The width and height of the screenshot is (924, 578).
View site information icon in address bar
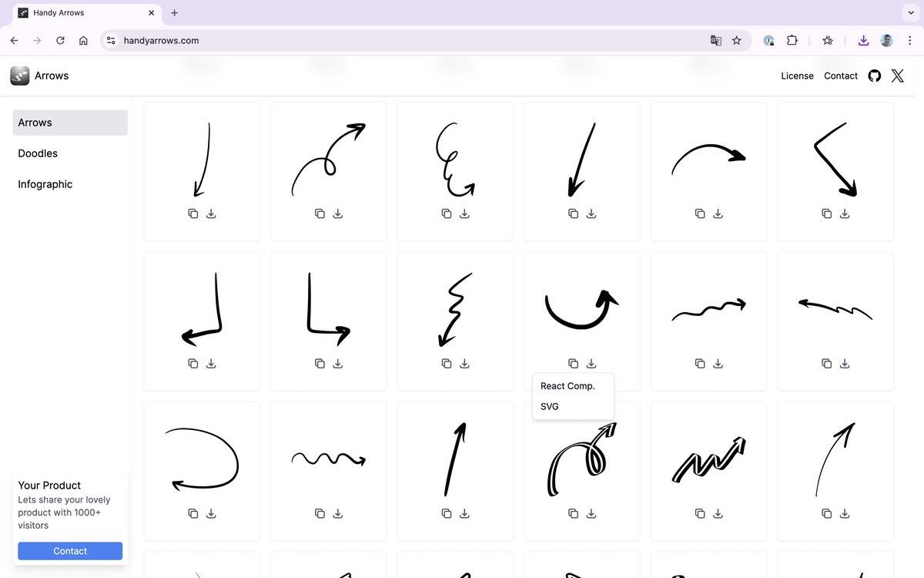tap(111, 40)
